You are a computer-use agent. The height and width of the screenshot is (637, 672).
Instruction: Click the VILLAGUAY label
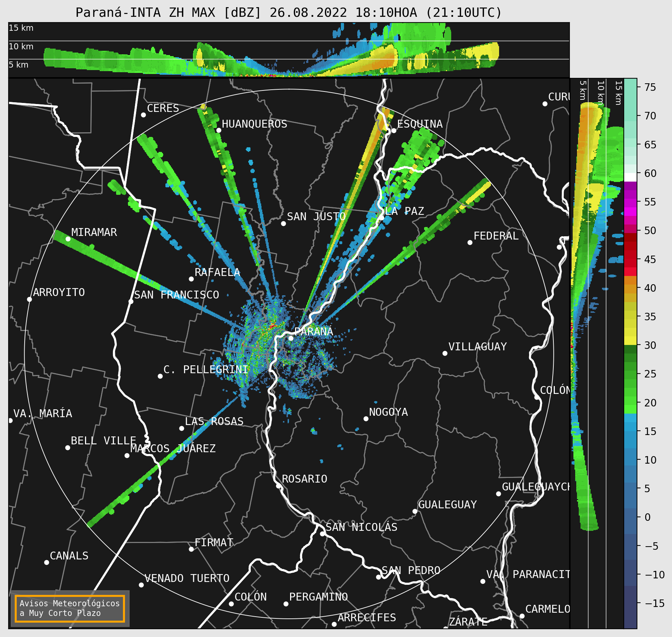478,347
